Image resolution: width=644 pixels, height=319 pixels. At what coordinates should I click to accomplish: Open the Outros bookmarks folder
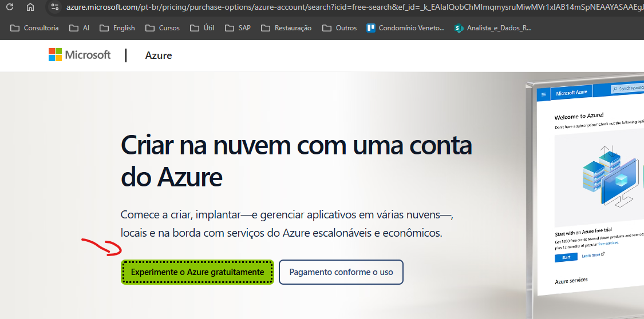click(x=339, y=28)
